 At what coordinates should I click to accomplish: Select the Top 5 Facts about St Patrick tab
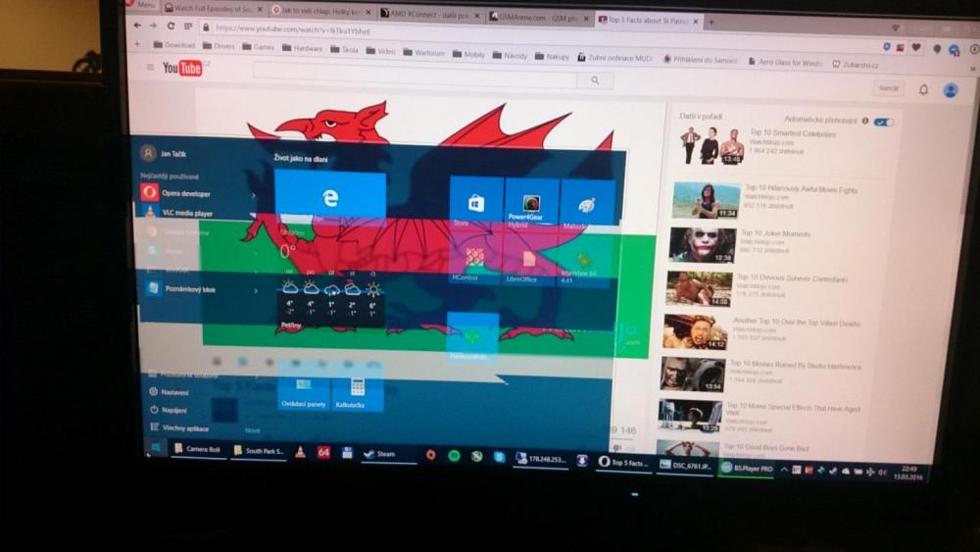(x=648, y=20)
